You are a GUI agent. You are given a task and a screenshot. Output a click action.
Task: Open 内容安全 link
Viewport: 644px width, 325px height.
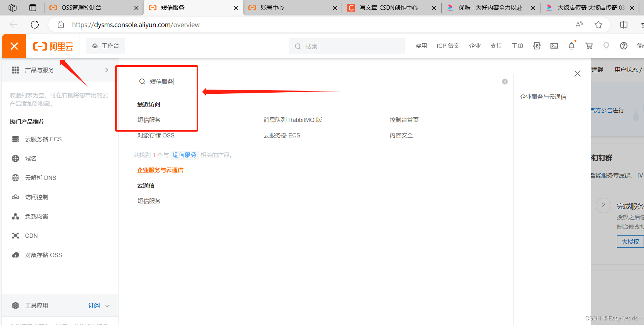(x=401, y=135)
